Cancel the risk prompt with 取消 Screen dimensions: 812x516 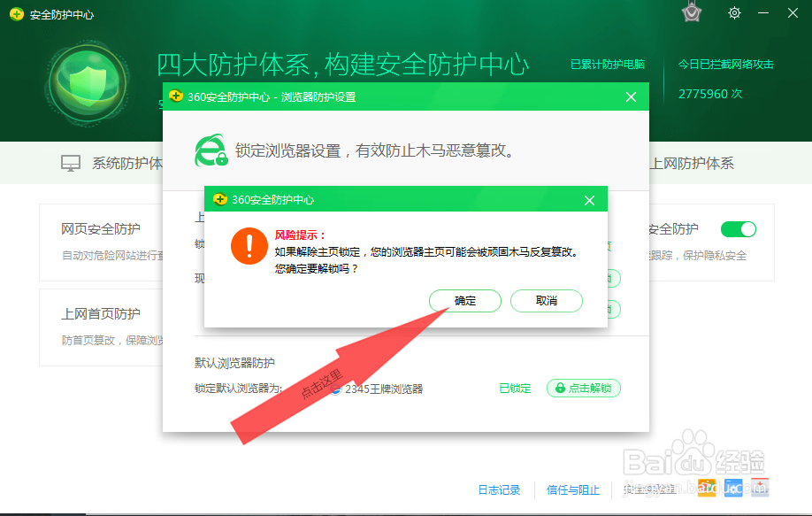coord(547,301)
